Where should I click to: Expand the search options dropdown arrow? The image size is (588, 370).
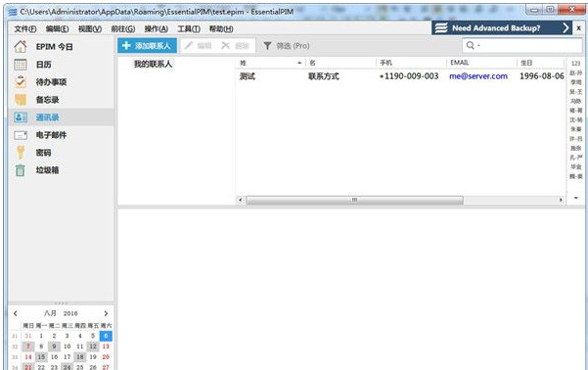[x=478, y=46]
